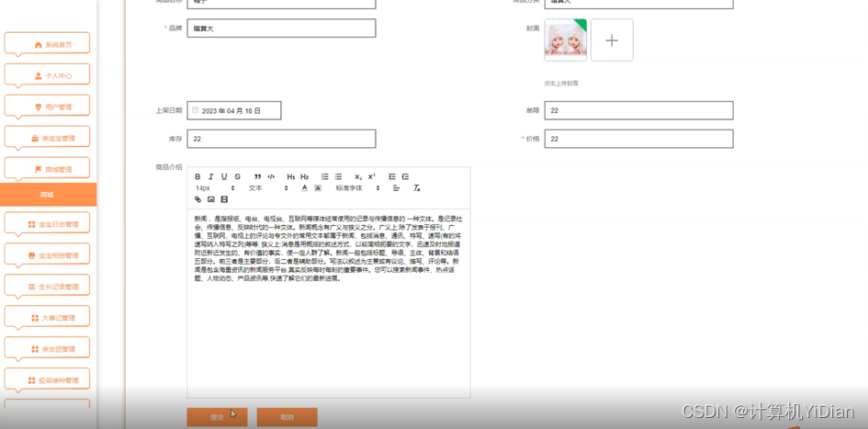Screen dimensions: 868x429
Task: Apply Heading 1 style
Action: tap(291, 176)
